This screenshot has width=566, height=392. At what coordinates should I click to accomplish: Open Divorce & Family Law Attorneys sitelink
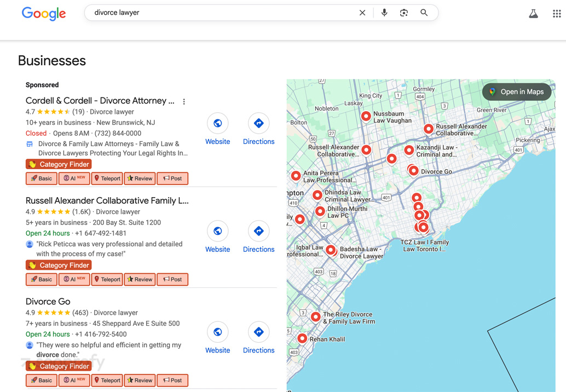pos(113,148)
